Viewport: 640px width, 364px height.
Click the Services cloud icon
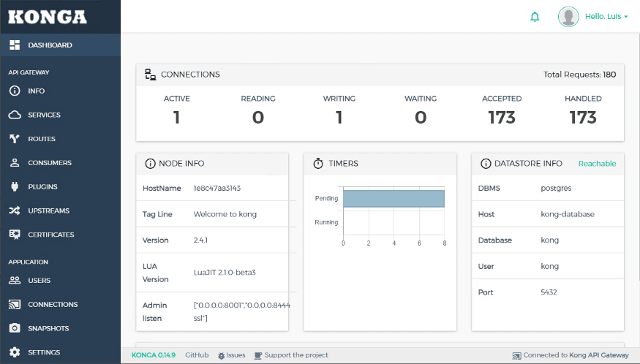15,115
